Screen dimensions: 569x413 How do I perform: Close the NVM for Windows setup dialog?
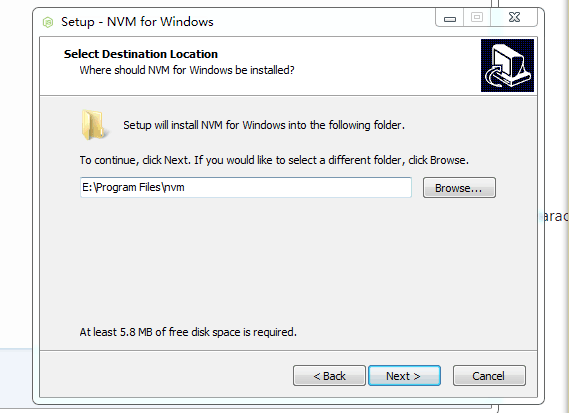tap(514, 17)
